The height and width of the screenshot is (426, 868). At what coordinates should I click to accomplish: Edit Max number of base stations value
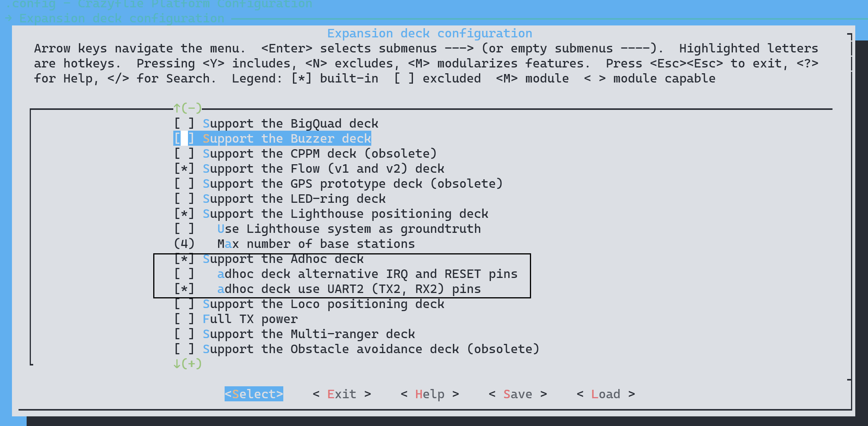pyautogui.click(x=294, y=244)
